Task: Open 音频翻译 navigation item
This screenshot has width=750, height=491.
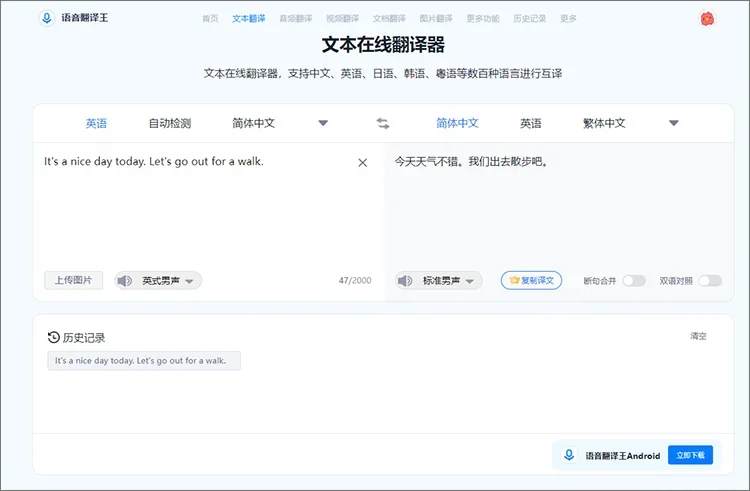Action: (296, 19)
